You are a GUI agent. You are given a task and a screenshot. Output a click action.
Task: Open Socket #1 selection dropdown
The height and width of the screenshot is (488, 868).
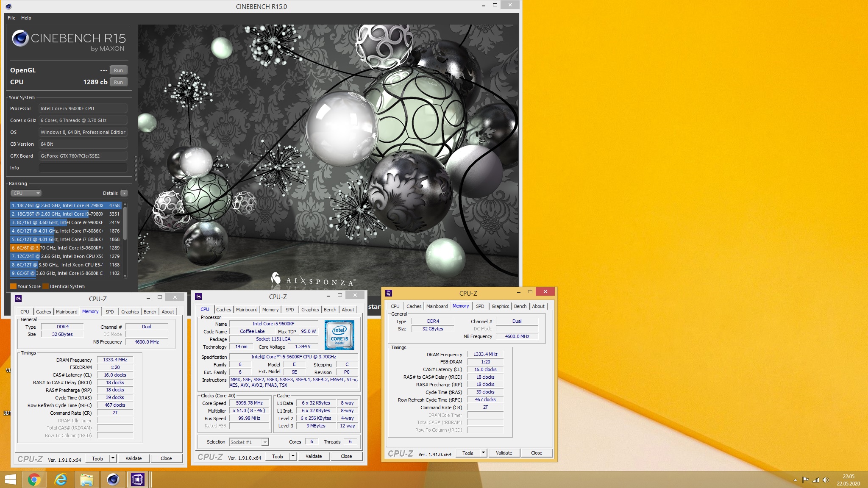tap(249, 442)
